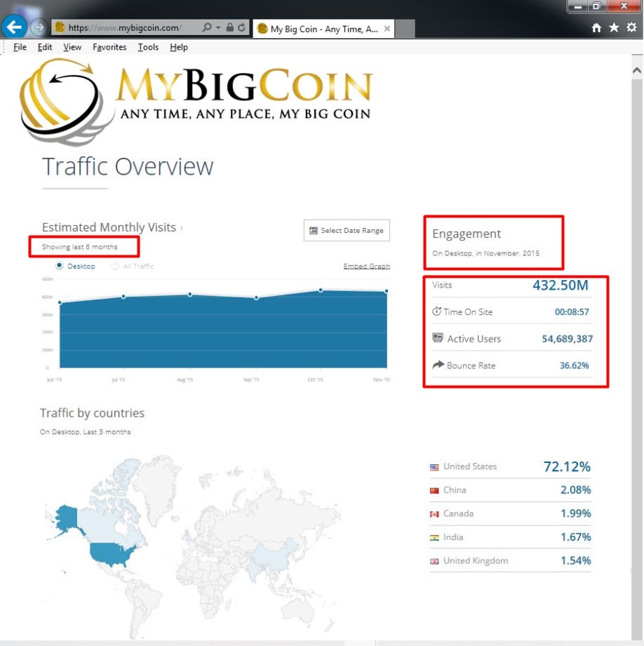
Task: Click the security lock icon
Action: (230, 27)
